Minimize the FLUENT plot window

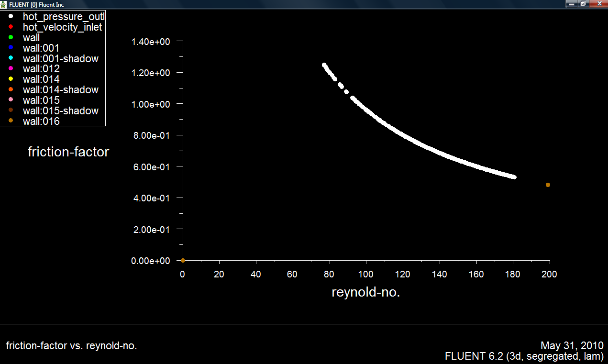[572, 4]
